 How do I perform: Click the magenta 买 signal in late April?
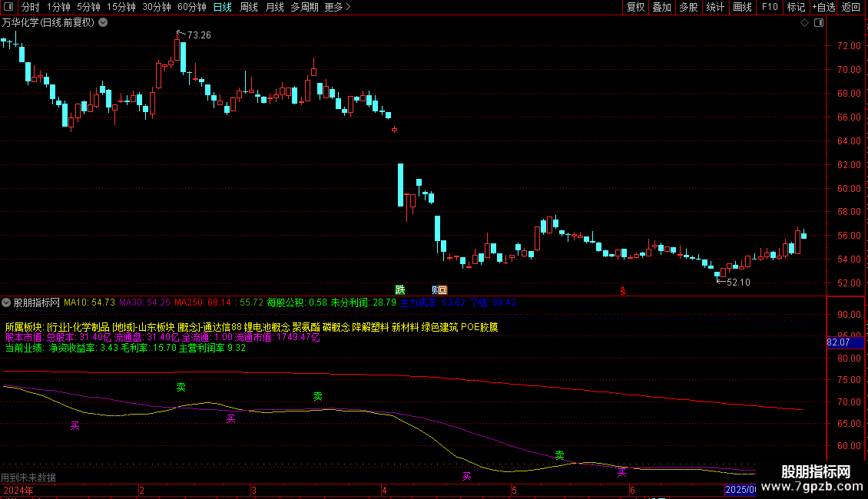tap(467, 476)
